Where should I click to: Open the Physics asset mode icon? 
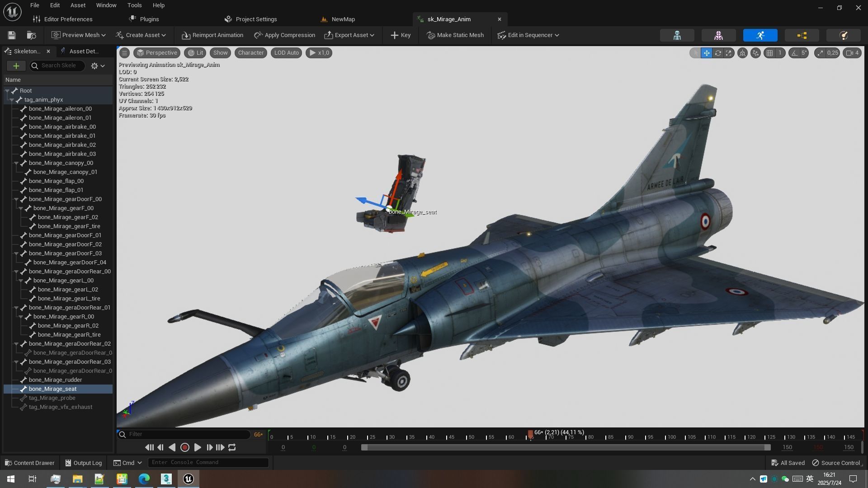(843, 35)
